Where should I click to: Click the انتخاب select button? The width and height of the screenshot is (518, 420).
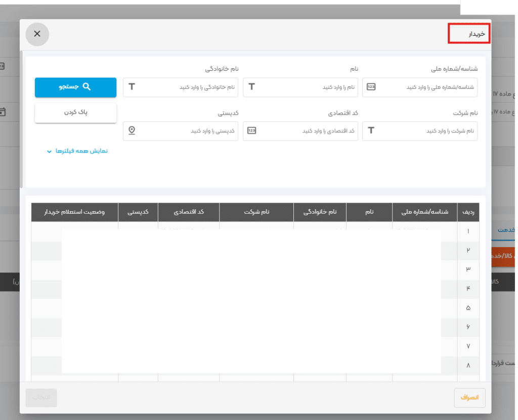(x=41, y=397)
